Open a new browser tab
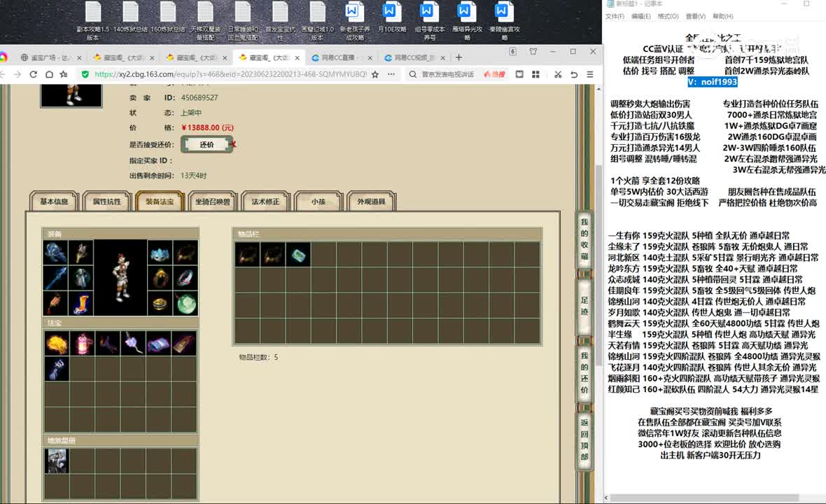826x504 pixels. [x=458, y=57]
